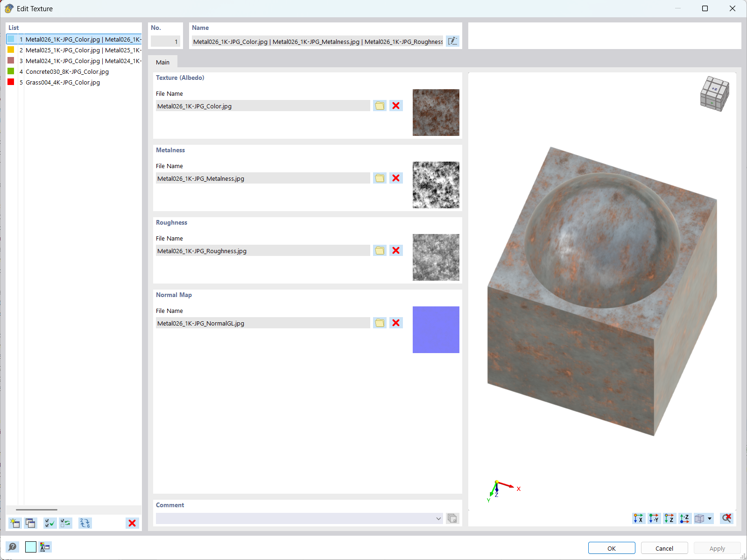Cancel the zoom function
Image resolution: width=747 pixels, height=560 pixels.
click(726, 518)
